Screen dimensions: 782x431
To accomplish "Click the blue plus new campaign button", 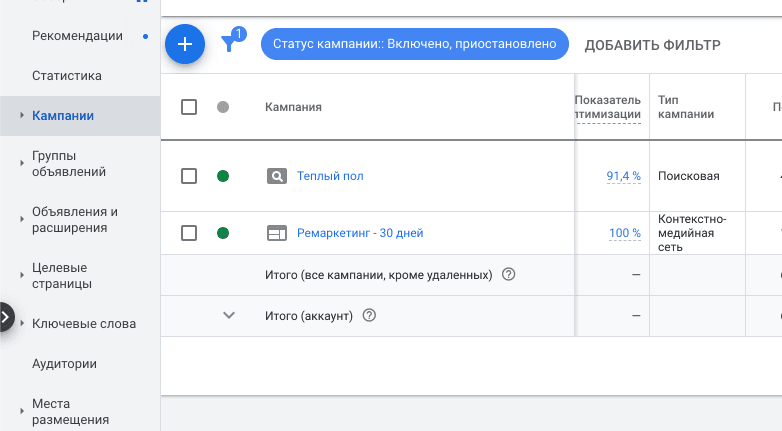I will pos(185,44).
